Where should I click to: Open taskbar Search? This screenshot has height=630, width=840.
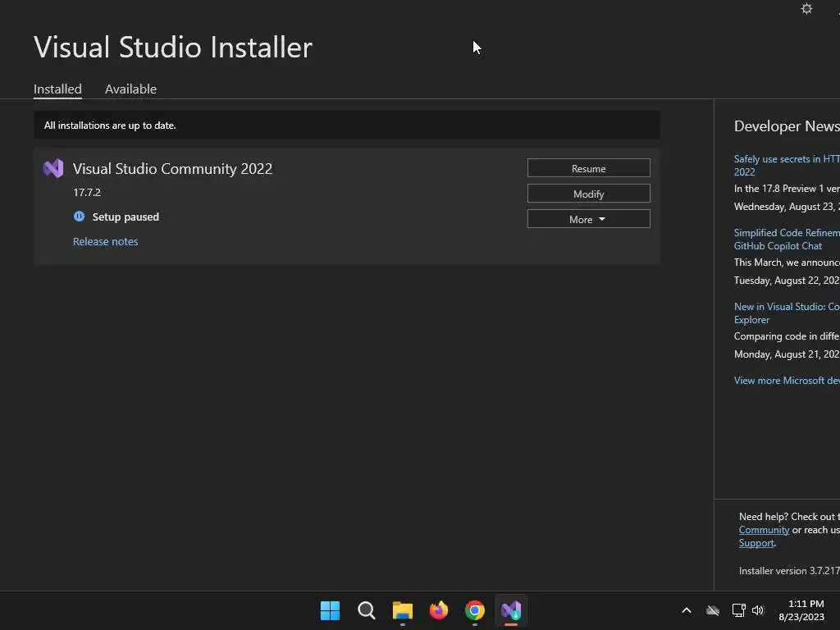(367, 610)
